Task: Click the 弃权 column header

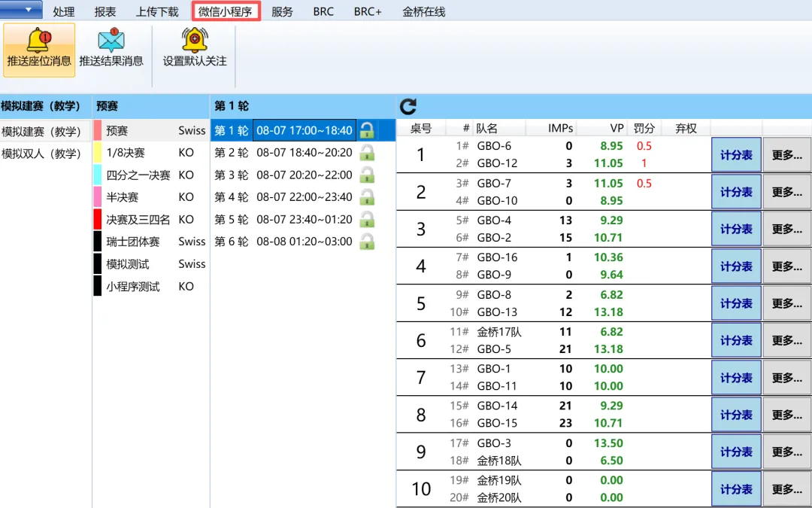Action: click(686, 128)
